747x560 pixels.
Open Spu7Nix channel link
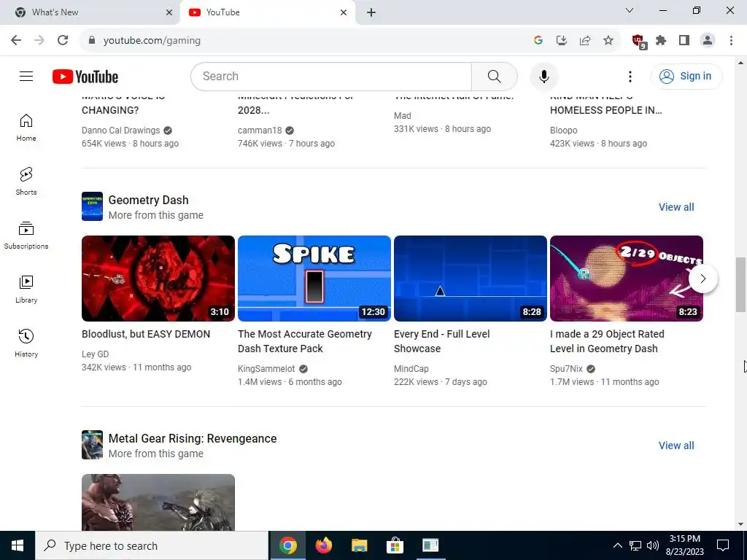(566, 369)
